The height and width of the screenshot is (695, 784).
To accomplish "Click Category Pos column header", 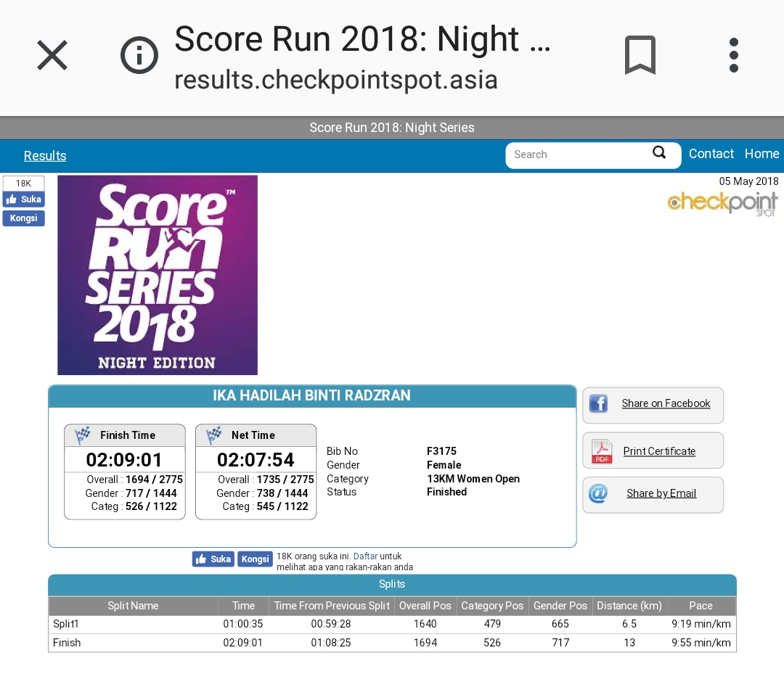I will [492, 606].
